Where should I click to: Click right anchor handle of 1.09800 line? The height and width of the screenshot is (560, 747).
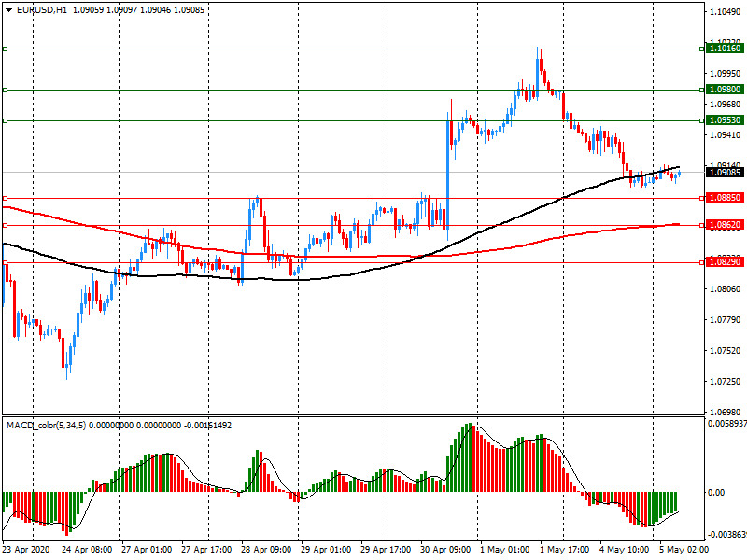(x=702, y=90)
